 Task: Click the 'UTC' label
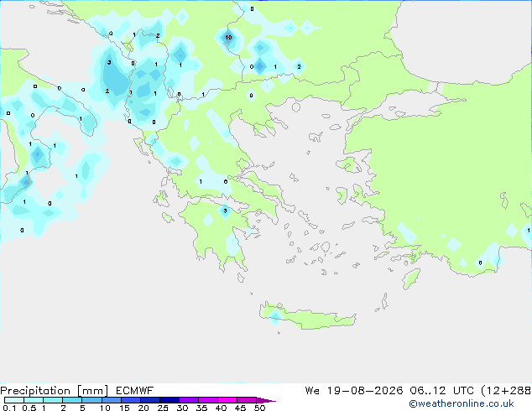[x=463, y=391]
